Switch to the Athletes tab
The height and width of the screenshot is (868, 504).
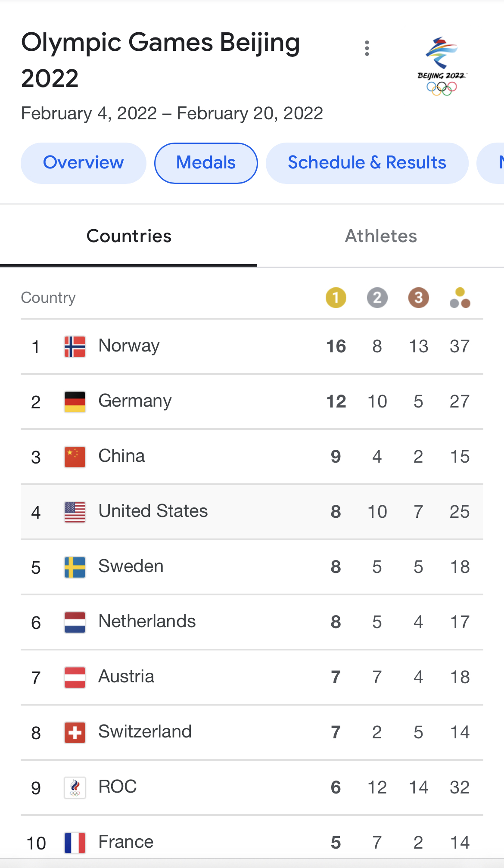point(381,236)
